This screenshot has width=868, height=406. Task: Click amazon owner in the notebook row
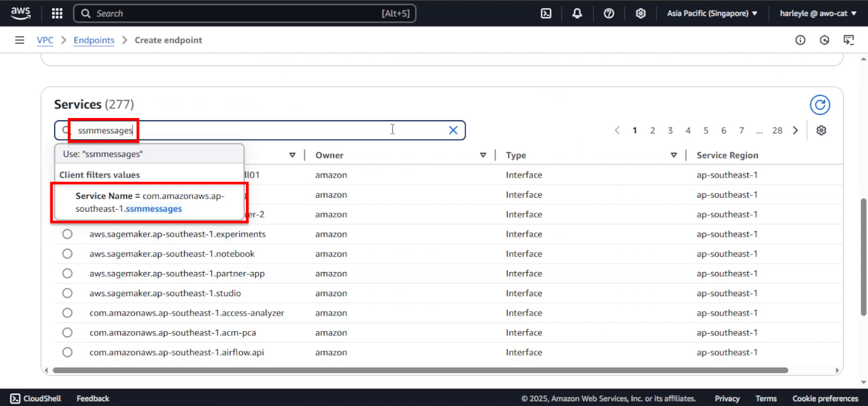(x=331, y=254)
